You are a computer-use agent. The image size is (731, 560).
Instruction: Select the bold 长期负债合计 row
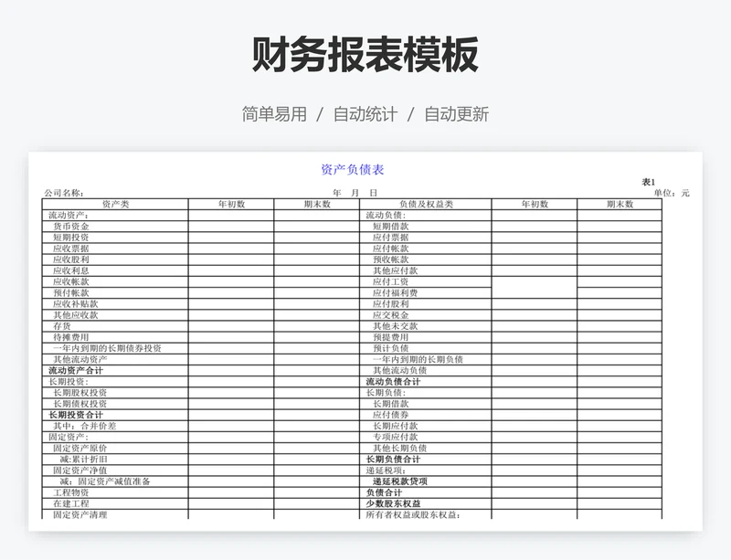[x=393, y=460]
